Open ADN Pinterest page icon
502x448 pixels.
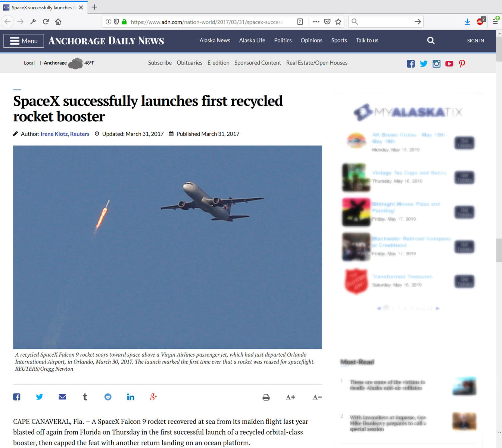462,64
